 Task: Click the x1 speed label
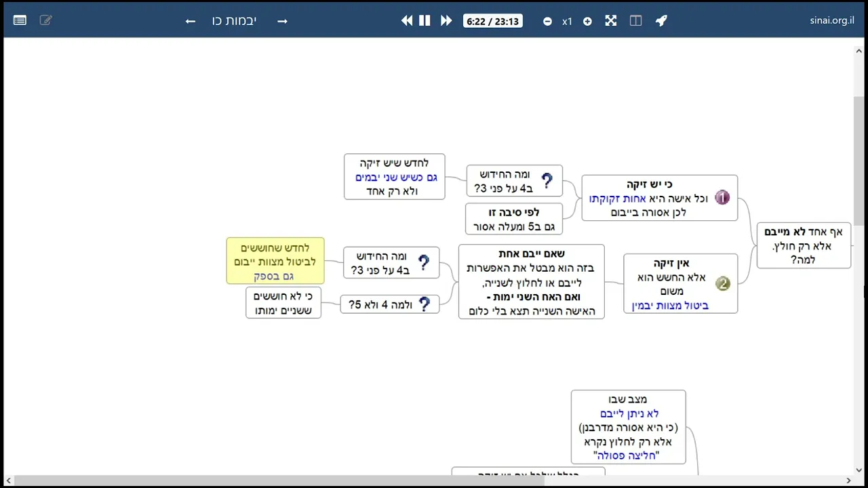(x=567, y=22)
